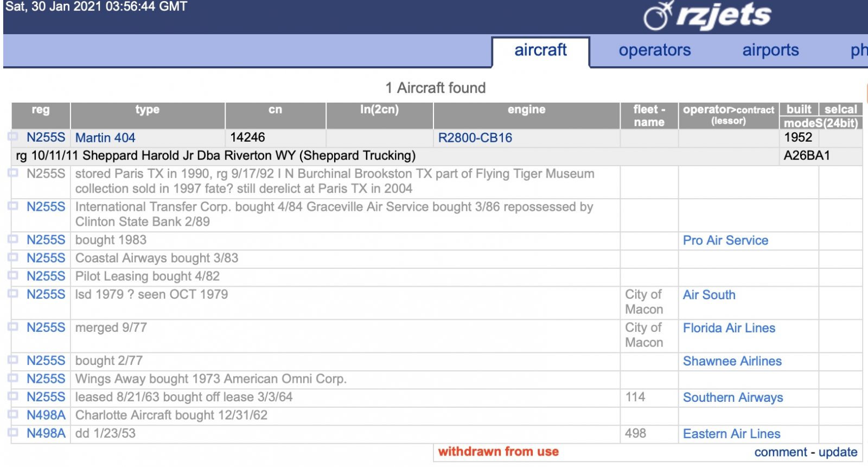Click the icon on the Coastal Airways row
Screen dimensions: 868x467
click(x=13, y=257)
